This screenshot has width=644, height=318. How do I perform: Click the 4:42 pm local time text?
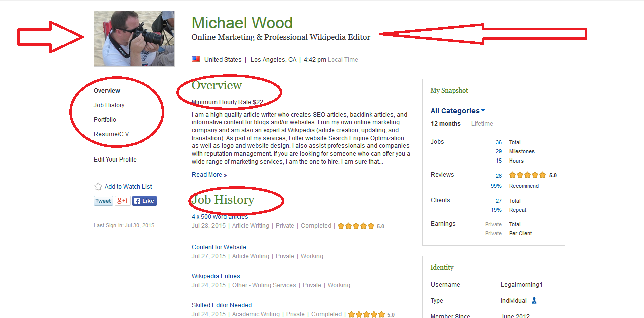(315, 60)
